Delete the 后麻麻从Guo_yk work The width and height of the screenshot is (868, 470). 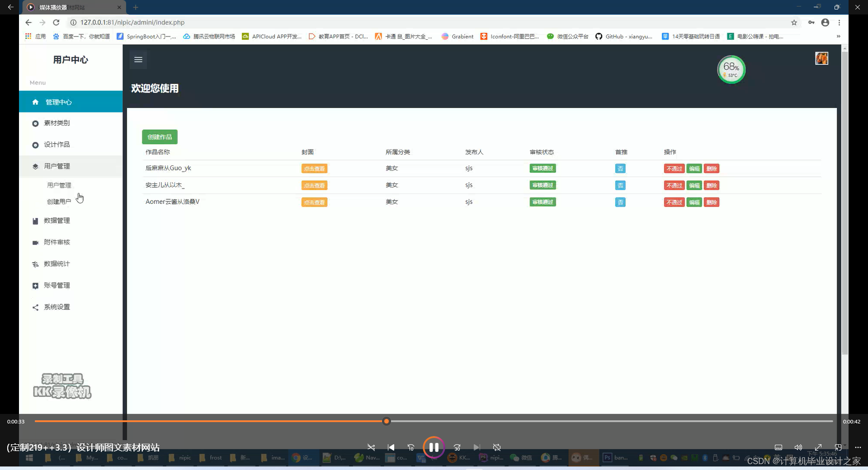click(712, 169)
